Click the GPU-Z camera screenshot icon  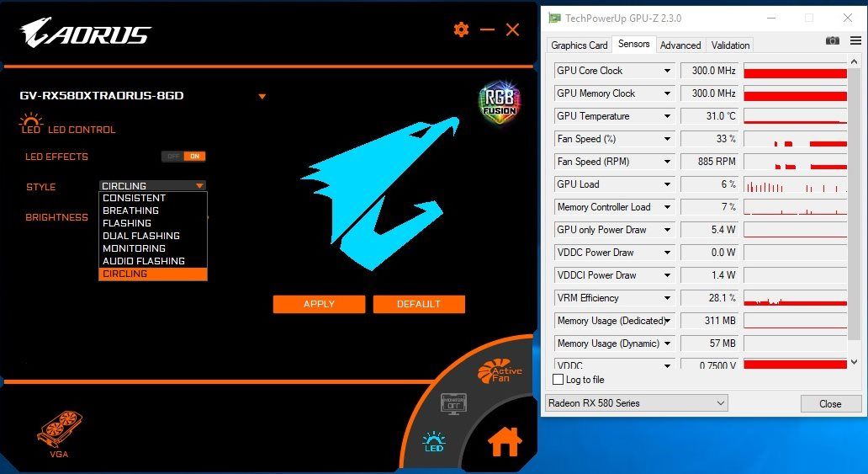coord(833,40)
